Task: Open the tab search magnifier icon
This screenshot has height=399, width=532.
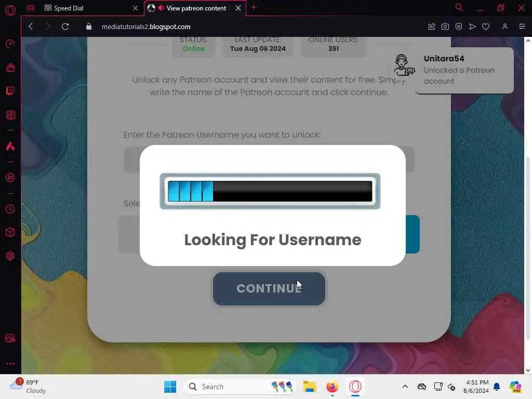Action: tap(459, 7)
